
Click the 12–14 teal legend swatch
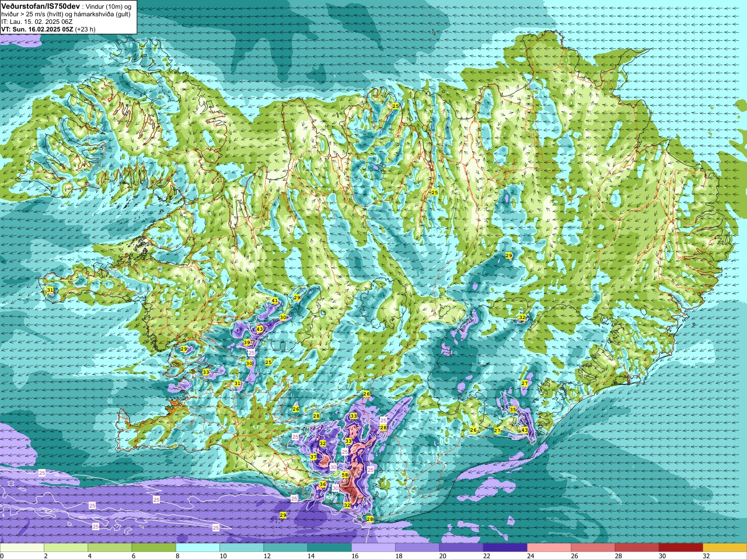[x=285, y=548]
